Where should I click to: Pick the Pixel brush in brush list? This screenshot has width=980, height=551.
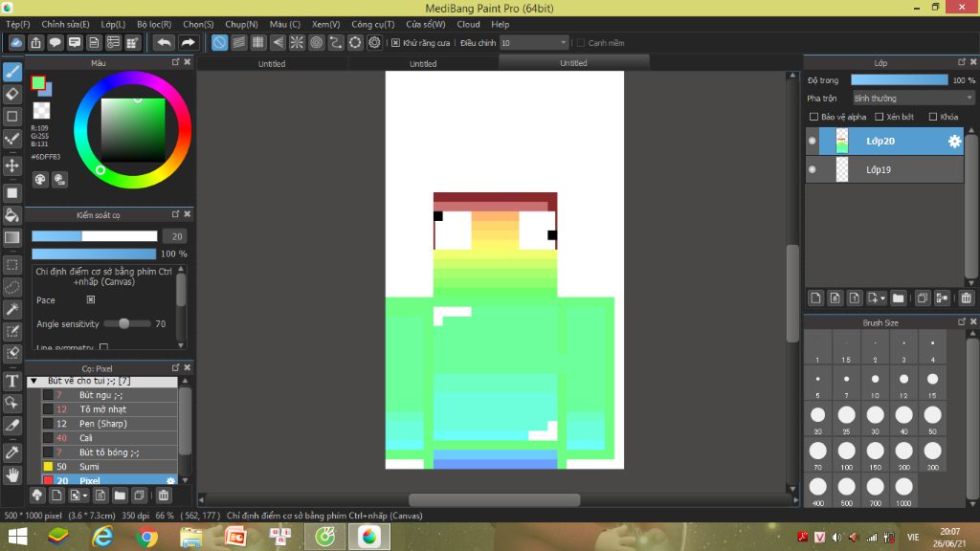tap(109, 480)
